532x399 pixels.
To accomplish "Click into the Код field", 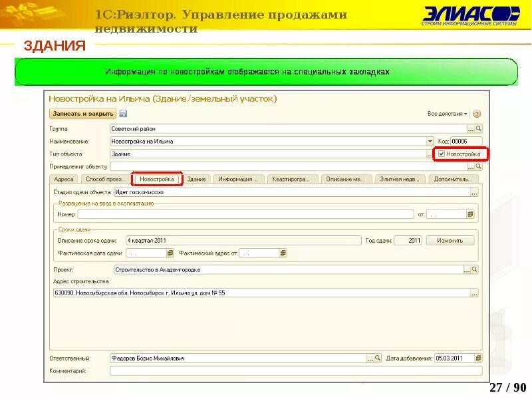I will tap(466, 142).
